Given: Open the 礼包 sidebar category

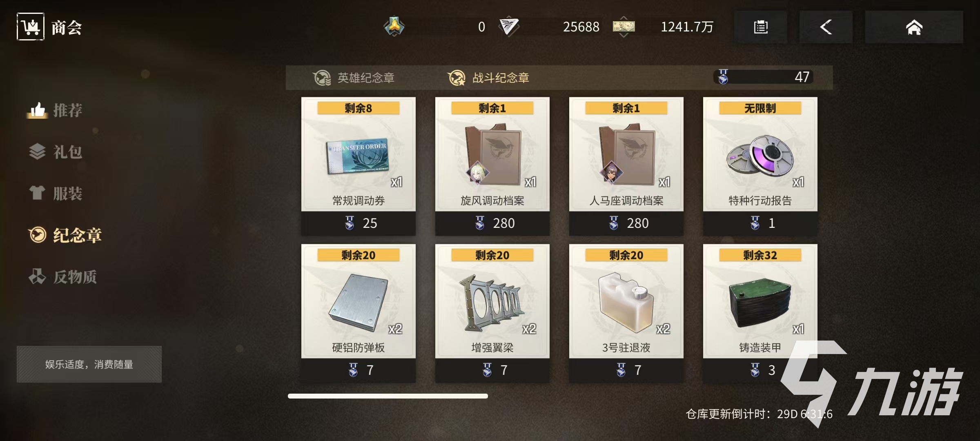Looking at the screenshot, I should pyautogui.click(x=55, y=152).
